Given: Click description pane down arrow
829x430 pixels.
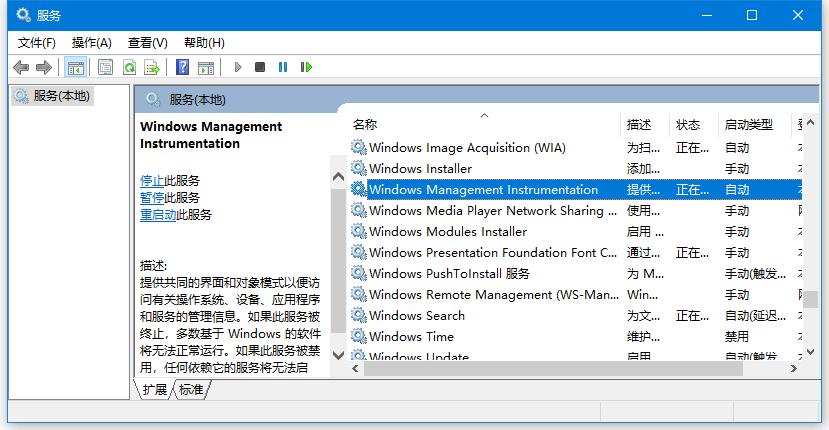Looking at the screenshot, I should pyautogui.click(x=338, y=355).
